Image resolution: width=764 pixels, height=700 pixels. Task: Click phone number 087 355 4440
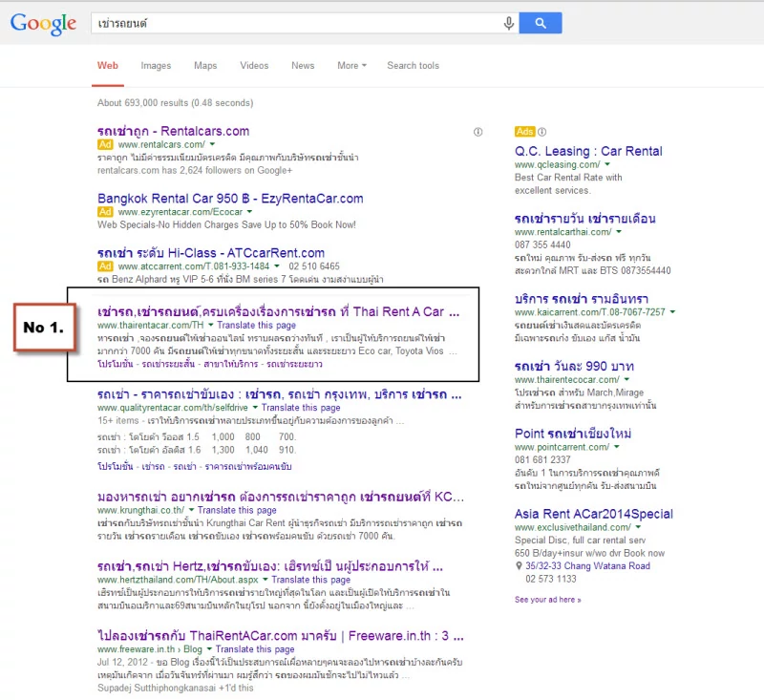point(542,244)
